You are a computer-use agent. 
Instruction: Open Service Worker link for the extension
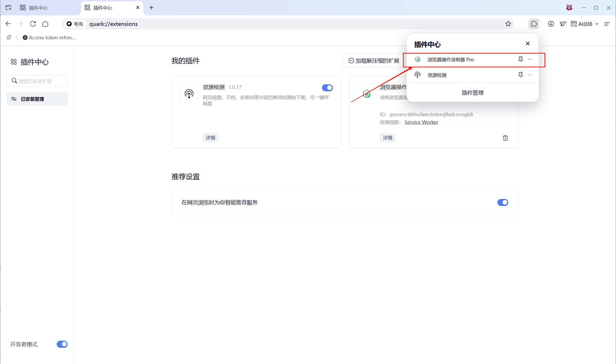point(421,122)
